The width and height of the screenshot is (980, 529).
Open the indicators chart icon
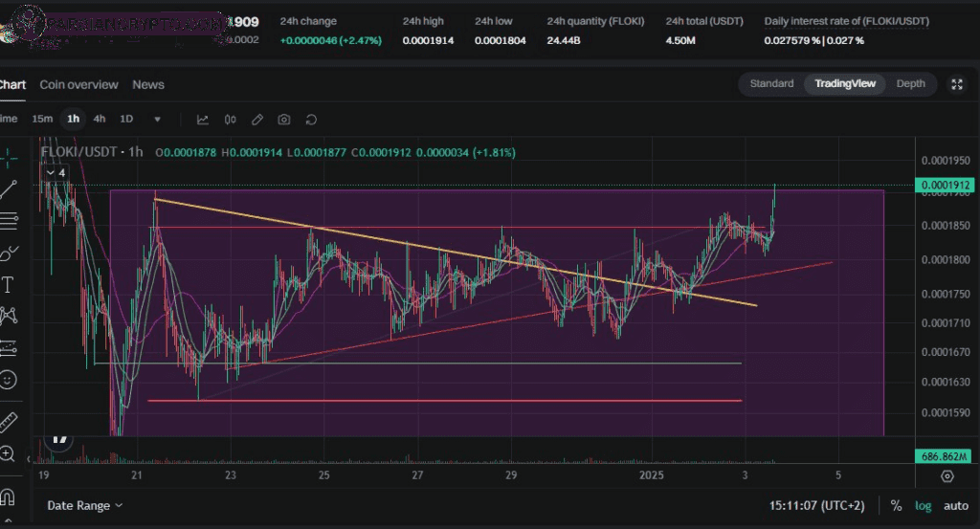coord(203,120)
